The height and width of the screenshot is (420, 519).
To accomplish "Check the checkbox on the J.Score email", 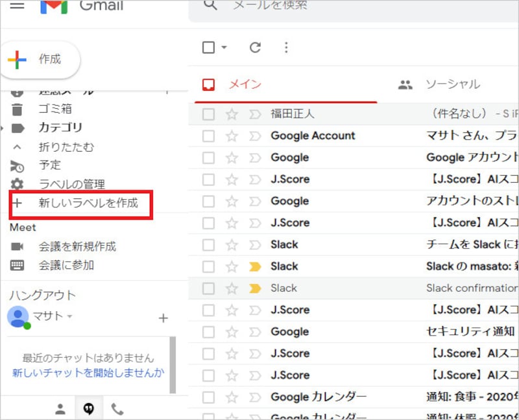I will 208,179.
